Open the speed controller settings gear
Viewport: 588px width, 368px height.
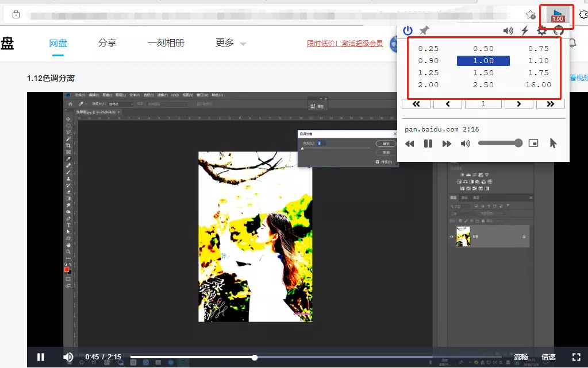tap(541, 30)
